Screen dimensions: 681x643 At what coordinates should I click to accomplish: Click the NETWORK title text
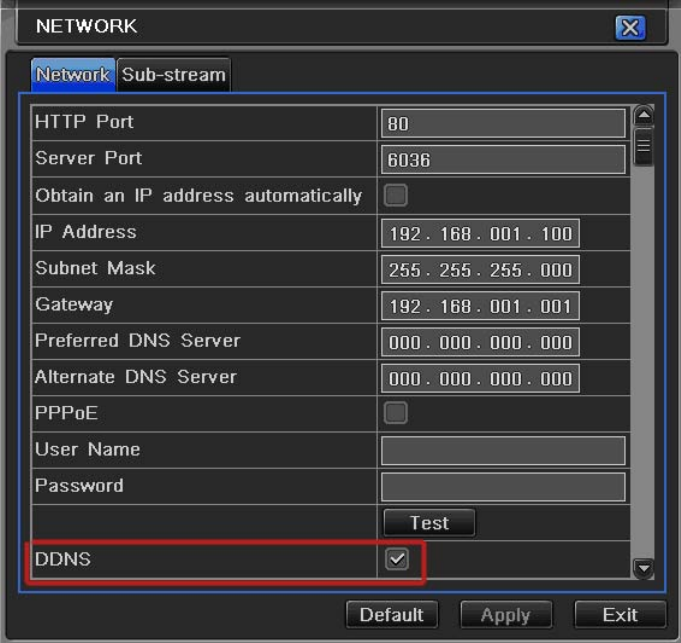pyautogui.click(x=86, y=26)
